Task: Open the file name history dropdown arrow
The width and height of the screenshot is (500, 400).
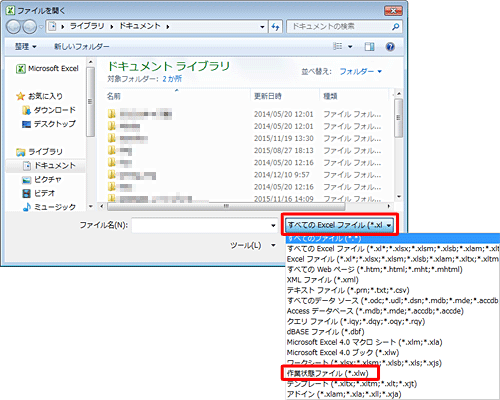Action: pyautogui.click(x=273, y=225)
